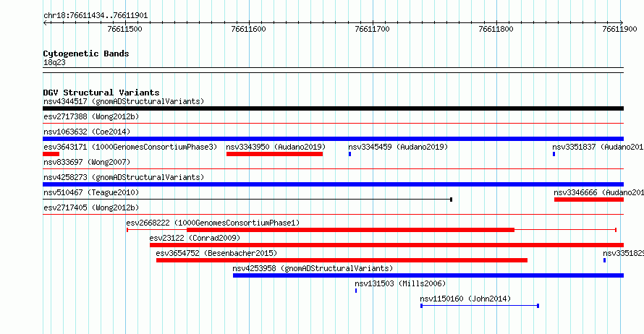This screenshot has height=334, width=644.
Task: Click the 76611800 ruler position label
Action: coord(496,29)
